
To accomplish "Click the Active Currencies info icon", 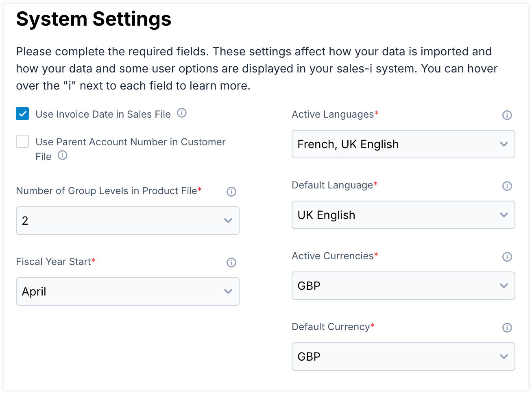I will pyautogui.click(x=507, y=257).
